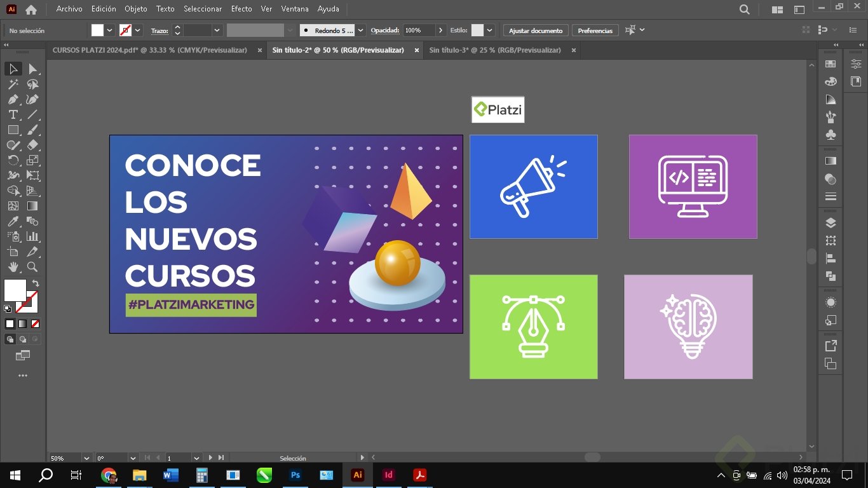Open the Transparency panel icon
This screenshot has height=488, width=868.
(831, 179)
